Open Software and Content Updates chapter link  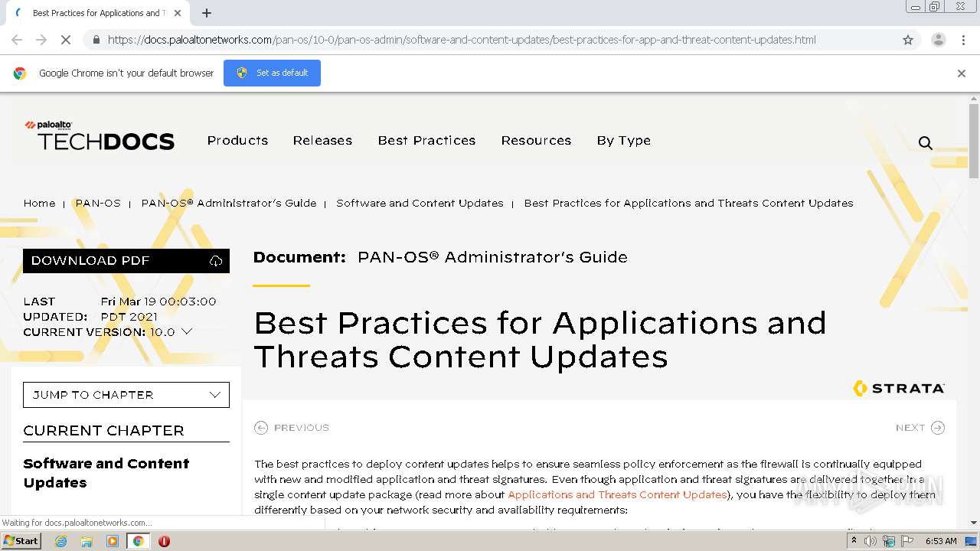coord(106,473)
